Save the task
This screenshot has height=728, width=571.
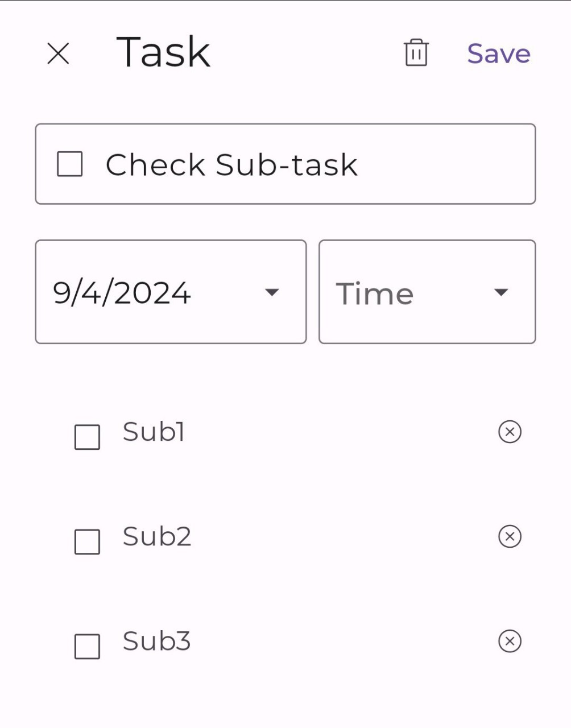(x=499, y=54)
